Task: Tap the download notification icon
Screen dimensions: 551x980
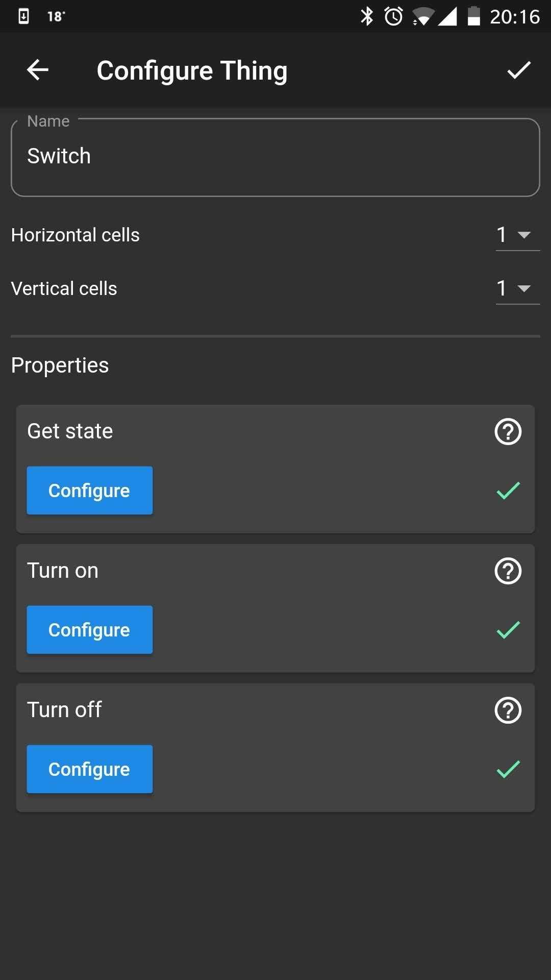Action: tap(23, 16)
